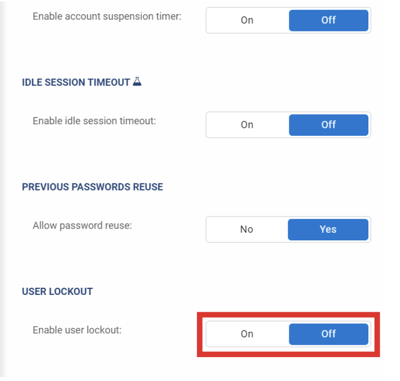Select Off for user lockout
The width and height of the screenshot is (400, 381).
point(328,334)
